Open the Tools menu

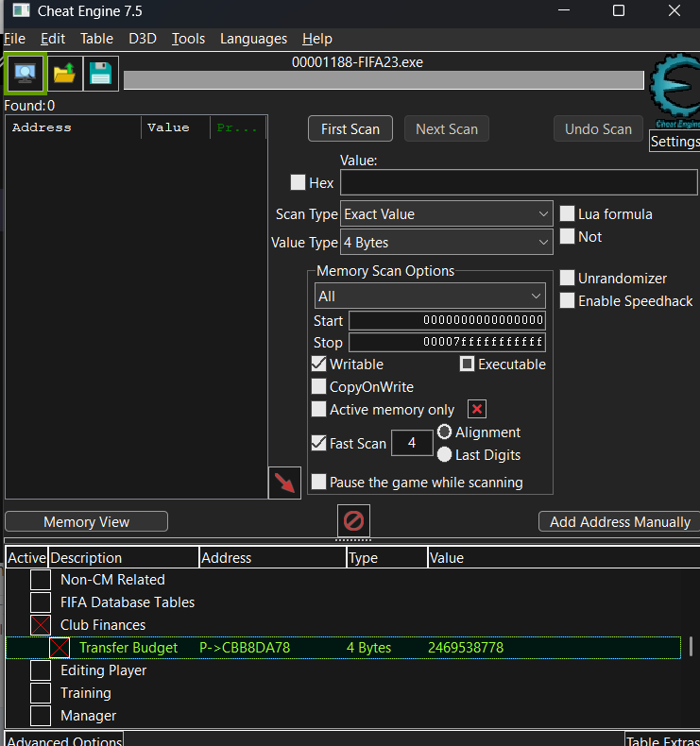tap(188, 39)
